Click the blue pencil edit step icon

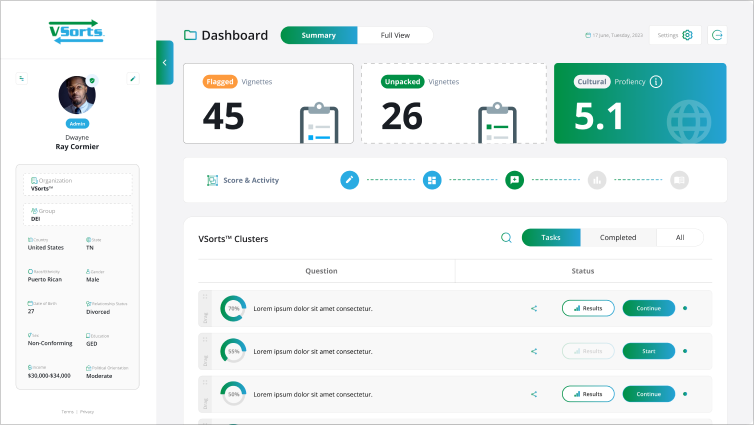(x=349, y=180)
